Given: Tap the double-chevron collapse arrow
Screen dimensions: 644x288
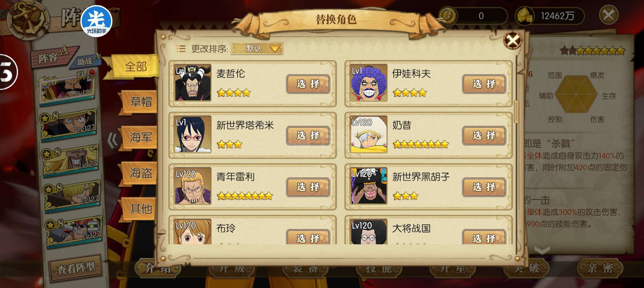Looking at the screenshot, I should click(112, 140).
